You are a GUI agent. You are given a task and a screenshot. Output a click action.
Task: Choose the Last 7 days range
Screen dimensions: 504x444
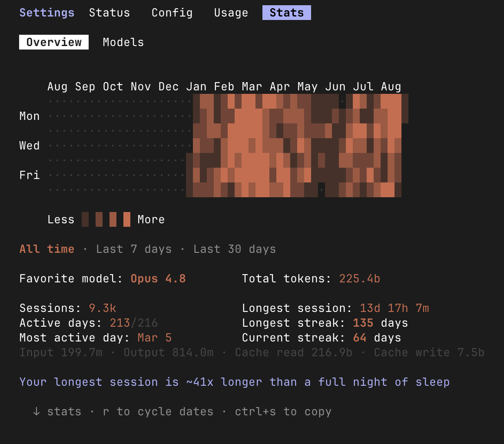point(134,249)
